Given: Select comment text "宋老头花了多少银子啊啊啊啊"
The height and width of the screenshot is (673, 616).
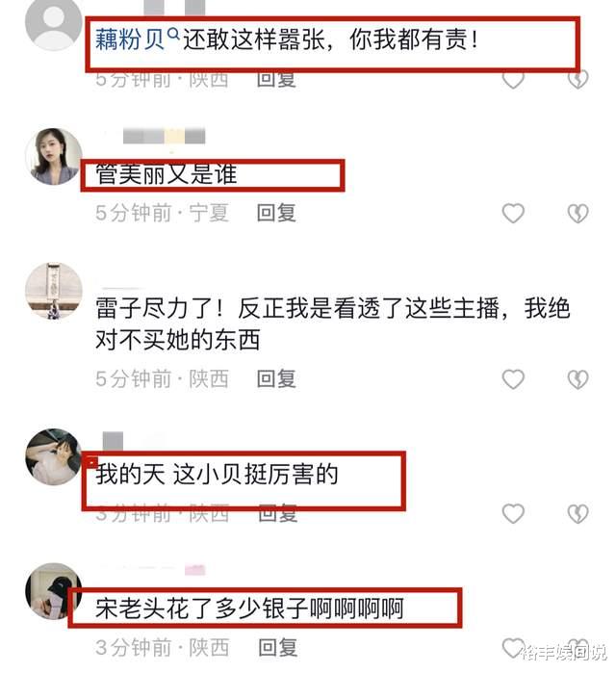Looking at the screenshot, I should click(249, 608).
